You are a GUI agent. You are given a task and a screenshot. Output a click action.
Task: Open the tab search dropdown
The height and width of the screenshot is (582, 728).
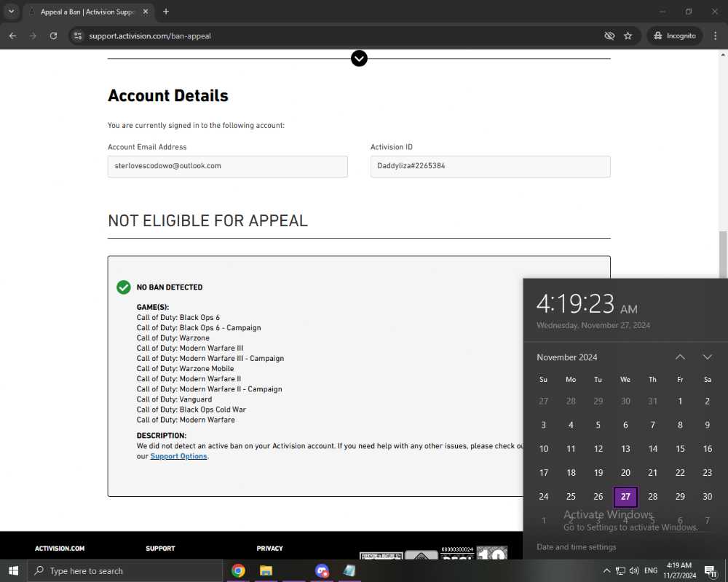tap(11, 12)
